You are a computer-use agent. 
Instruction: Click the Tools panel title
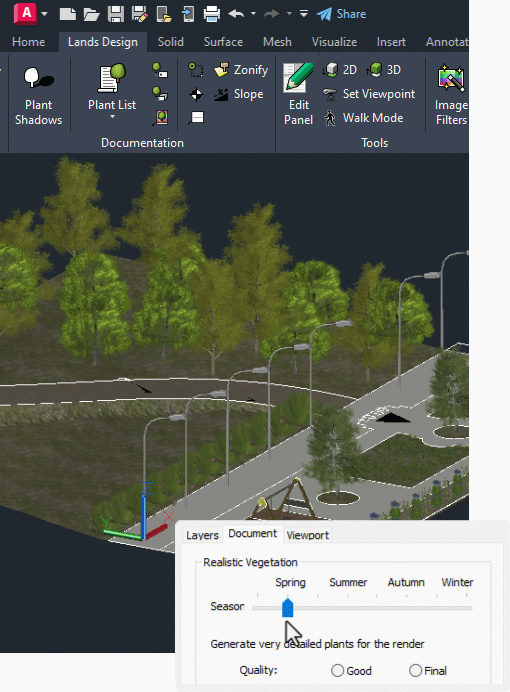374,143
